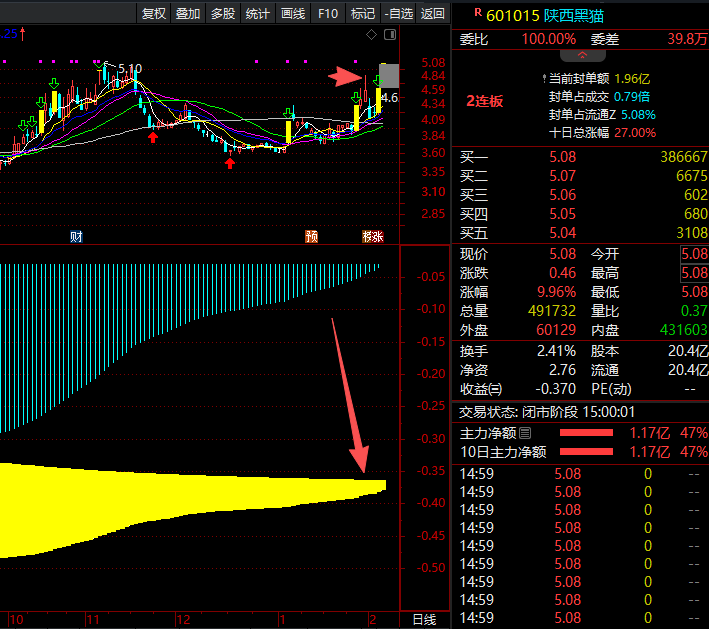This screenshot has height=629, width=709.
Task: Select the 画线 drawing tool
Action: tap(293, 13)
